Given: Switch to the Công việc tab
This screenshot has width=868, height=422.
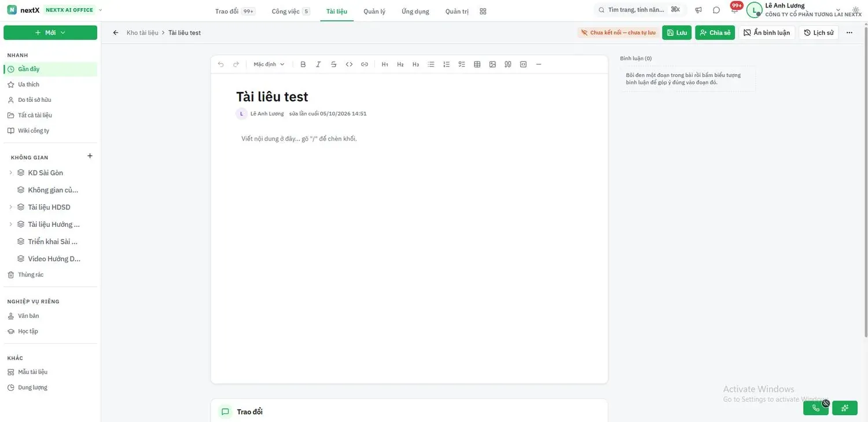Looking at the screenshot, I should pos(291,11).
